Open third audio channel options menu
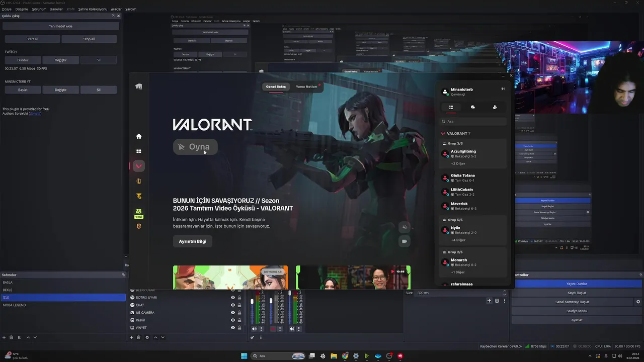 pyautogui.click(x=299, y=329)
